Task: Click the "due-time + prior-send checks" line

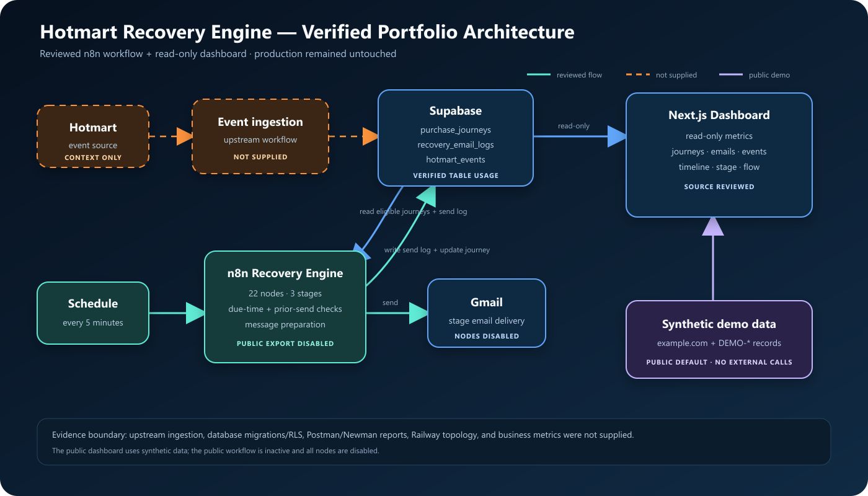Action: click(x=285, y=309)
